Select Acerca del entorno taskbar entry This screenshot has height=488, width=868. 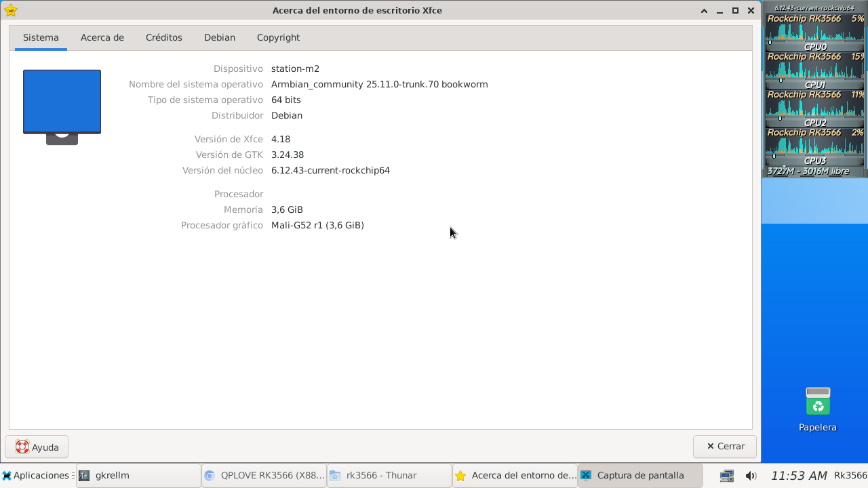(x=515, y=475)
